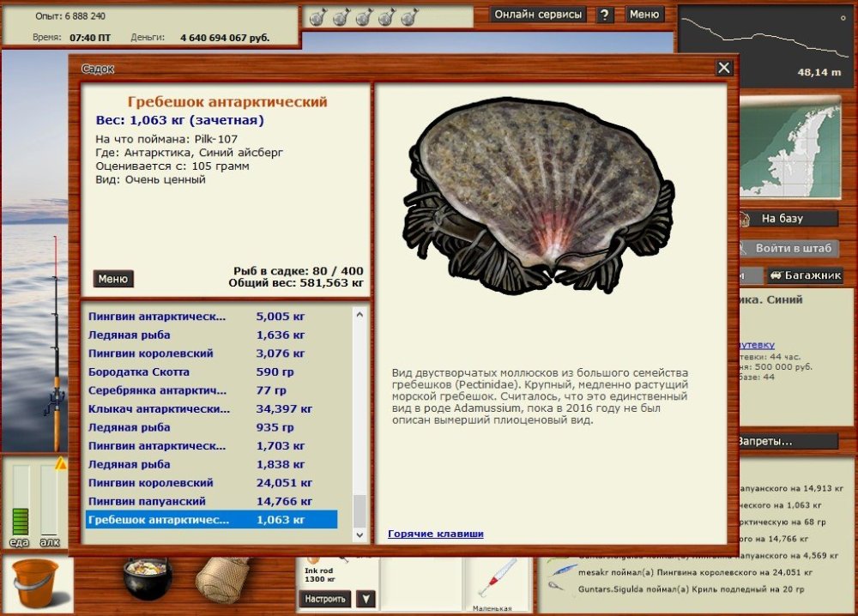Click the Меню button inside the Садок window

[x=113, y=278]
